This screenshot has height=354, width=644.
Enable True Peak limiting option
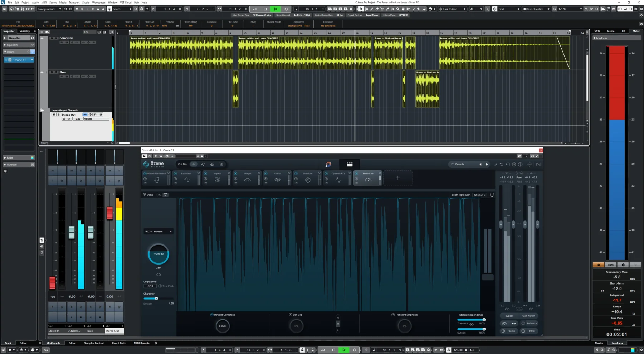click(x=160, y=286)
